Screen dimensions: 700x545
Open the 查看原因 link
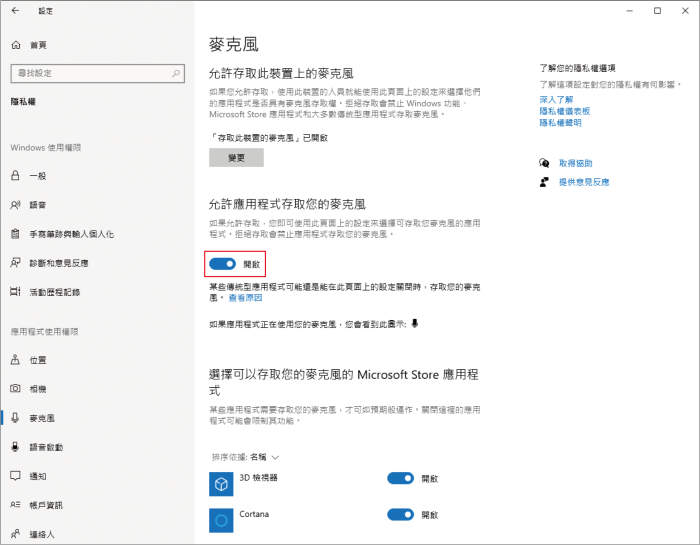(245, 298)
